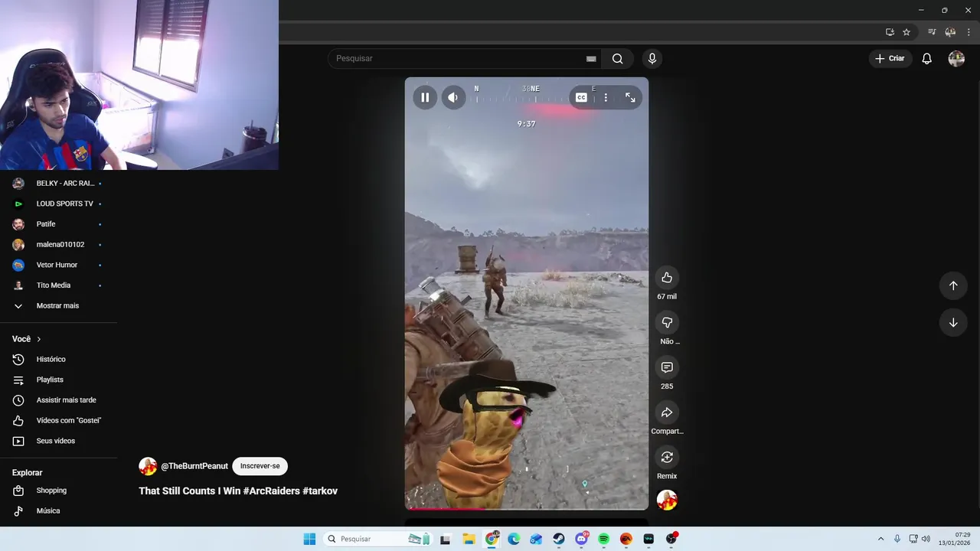Click the TheBurntPeanut channel avatar

point(148,466)
